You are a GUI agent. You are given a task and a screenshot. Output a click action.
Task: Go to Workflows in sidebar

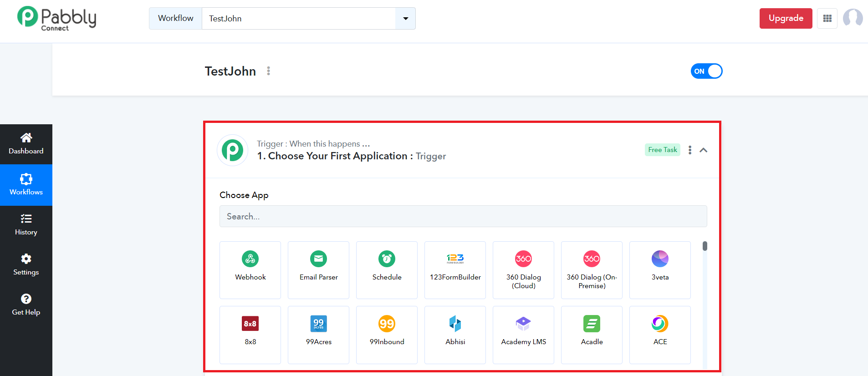tap(26, 185)
